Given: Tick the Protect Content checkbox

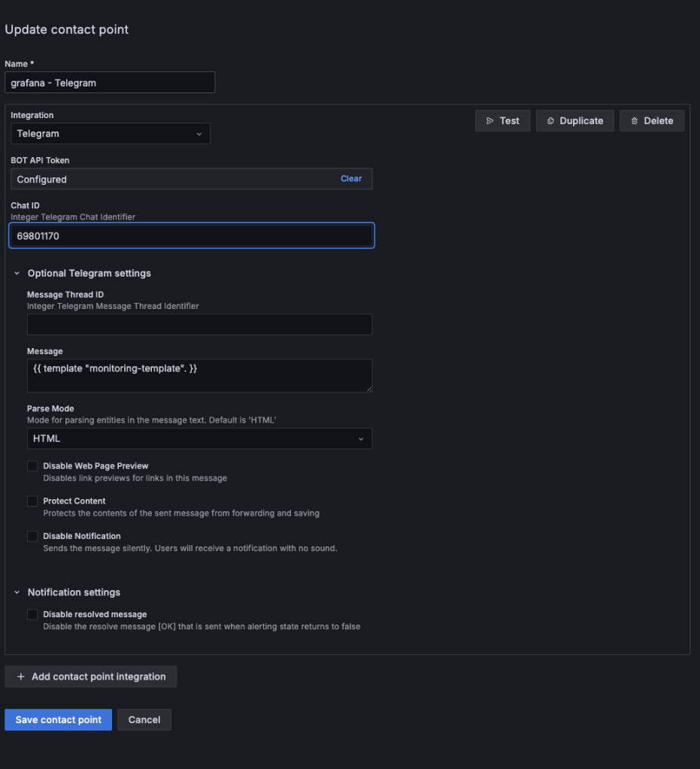Looking at the screenshot, I should (32, 501).
